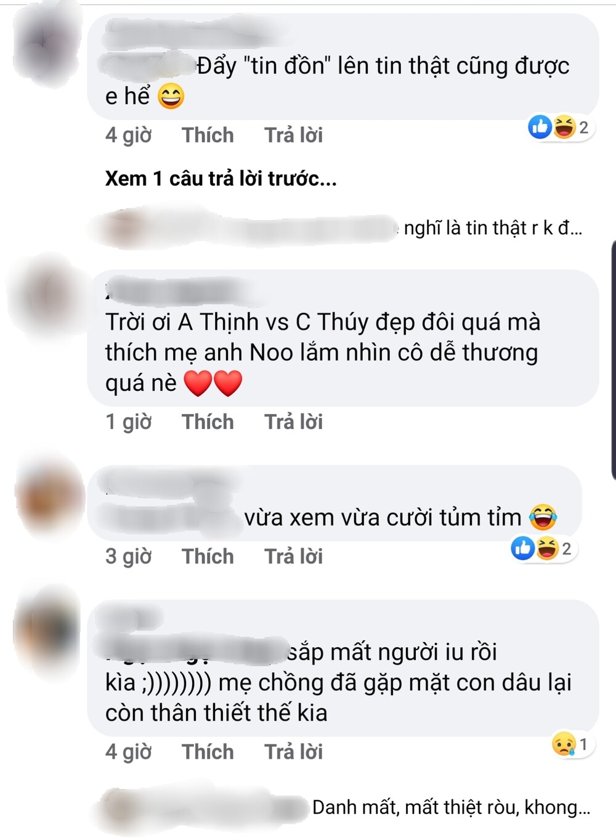Click Trả lời under the 'A Thịnh vs C Thúy' comment
The width and height of the screenshot is (616, 840).
click(x=293, y=422)
